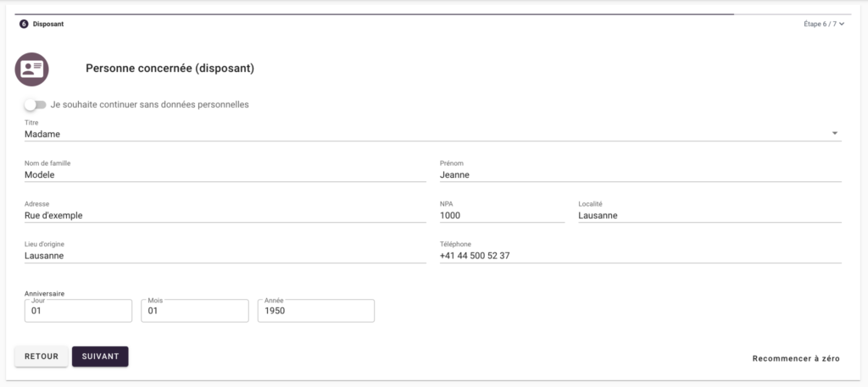868x387 pixels.
Task: Click the Nom de famille input field
Action: click(225, 174)
